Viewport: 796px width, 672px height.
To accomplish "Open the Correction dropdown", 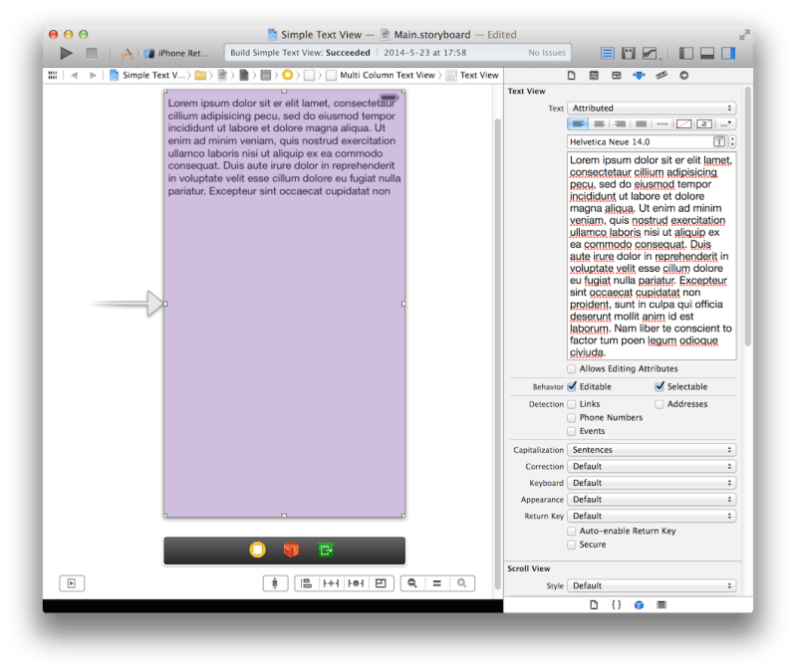I will click(x=652, y=467).
